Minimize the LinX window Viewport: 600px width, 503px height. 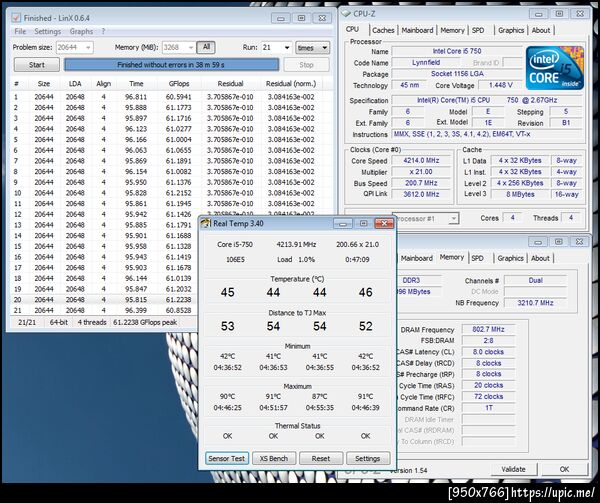point(280,18)
